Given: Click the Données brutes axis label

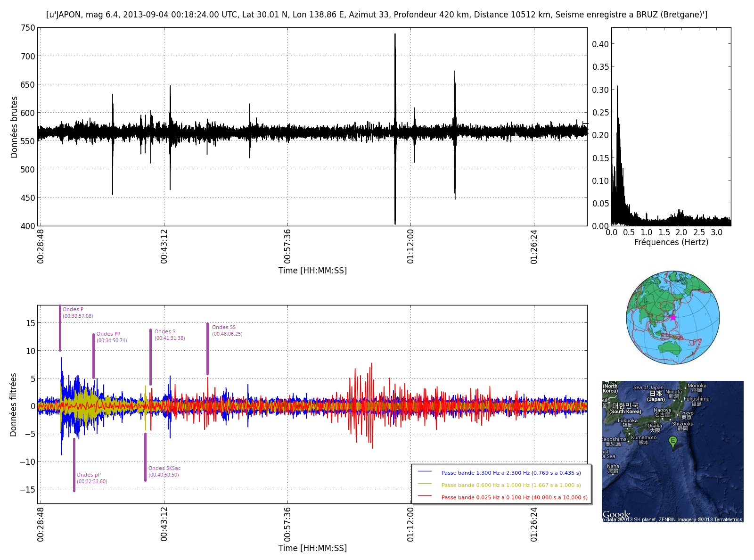Looking at the screenshot, I should 14,127.
